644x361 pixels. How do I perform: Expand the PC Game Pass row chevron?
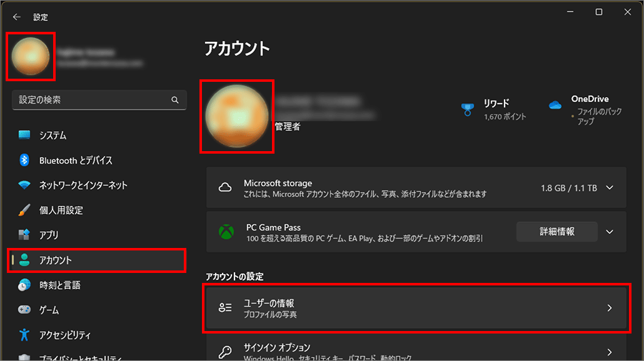pyautogui.click(x=610, y=232)
